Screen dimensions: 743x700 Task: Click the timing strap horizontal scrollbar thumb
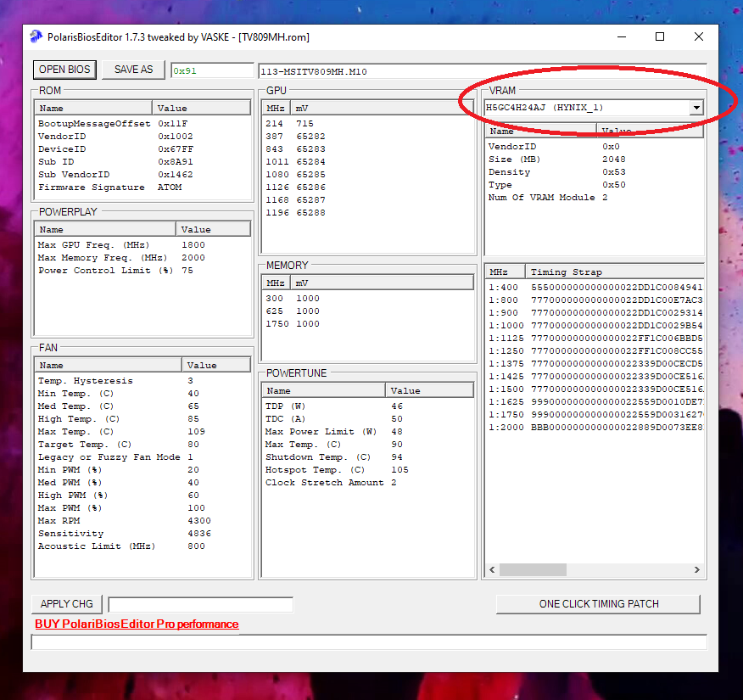(x=533, y=569)
